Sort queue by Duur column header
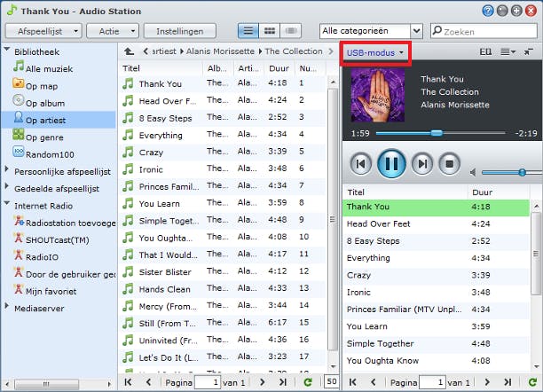Image resolution: width=543 pixels, height=392 pixels. pos(499,192)
